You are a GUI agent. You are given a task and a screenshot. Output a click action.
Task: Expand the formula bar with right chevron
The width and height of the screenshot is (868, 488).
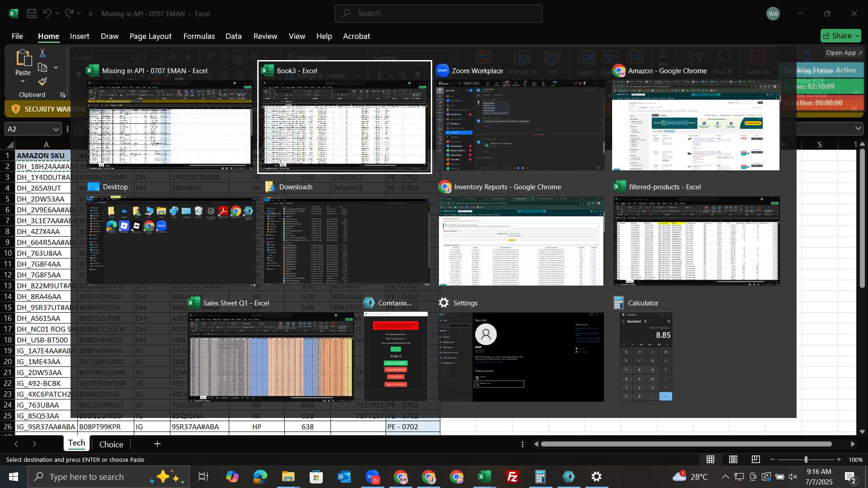click(858, 129)
